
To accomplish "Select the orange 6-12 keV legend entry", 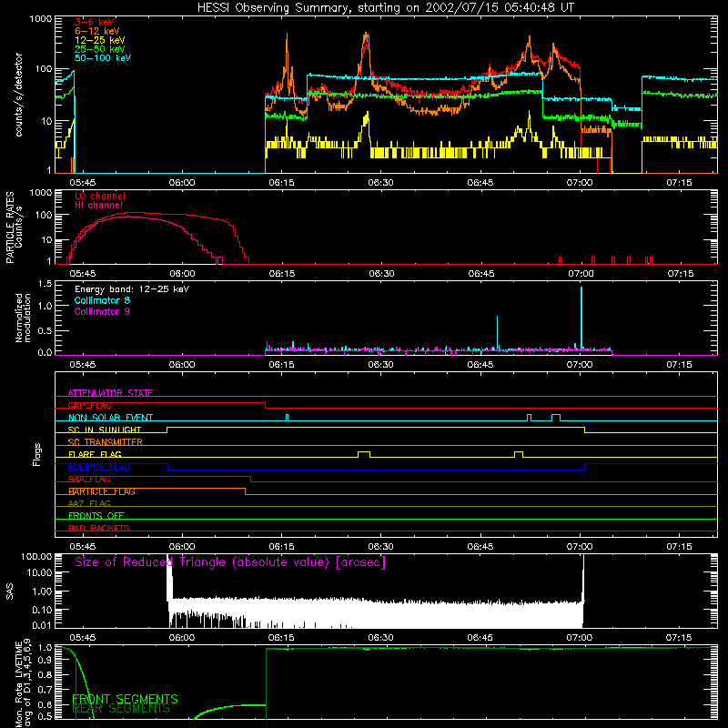I will point(97,31).
